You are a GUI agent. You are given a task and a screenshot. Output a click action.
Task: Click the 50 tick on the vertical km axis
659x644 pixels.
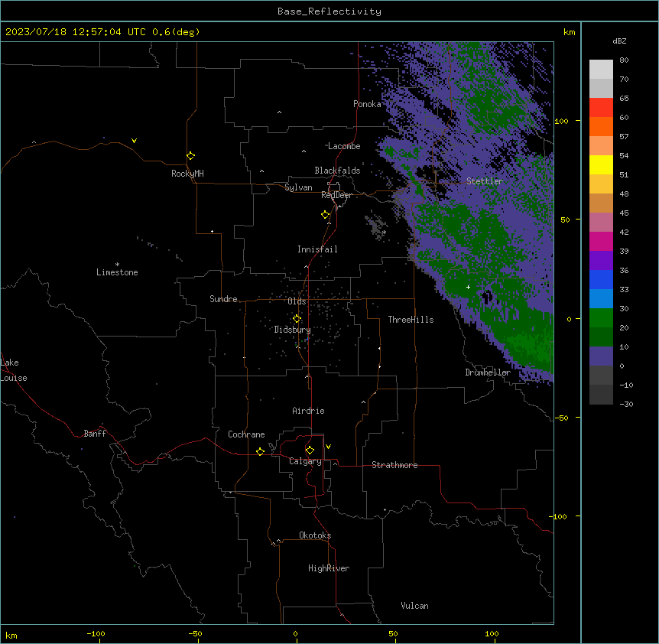[565, 220]
